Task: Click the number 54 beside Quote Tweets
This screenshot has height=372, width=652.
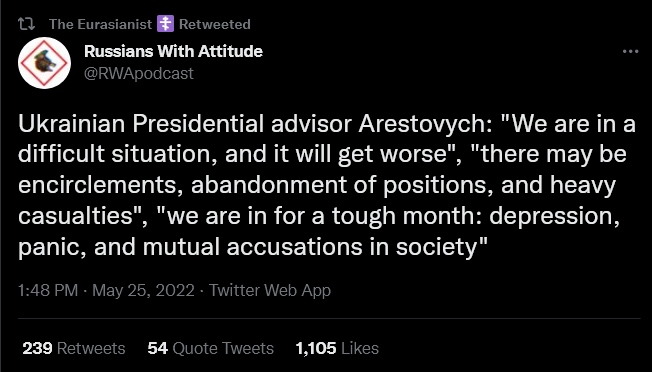Action: [x=158, y=348]
